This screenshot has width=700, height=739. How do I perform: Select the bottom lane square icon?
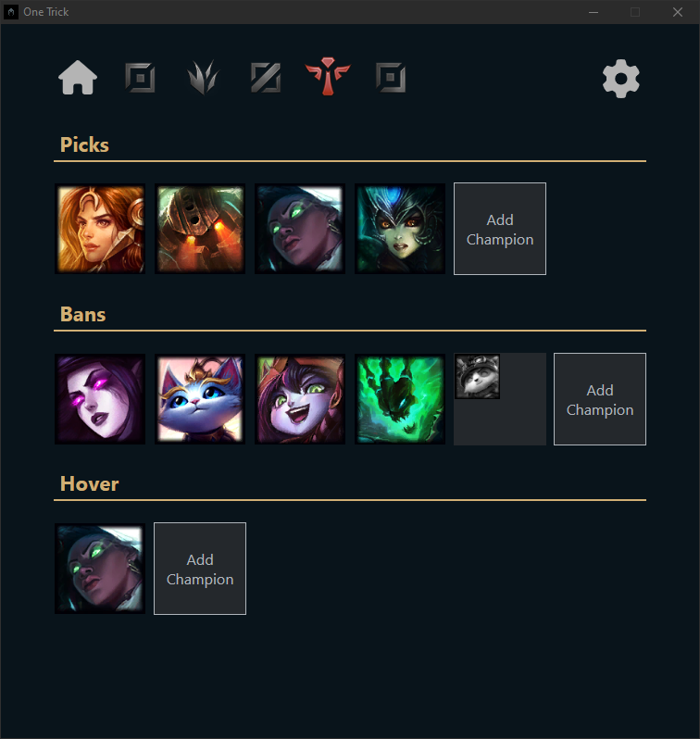click(x=391, y=77)
